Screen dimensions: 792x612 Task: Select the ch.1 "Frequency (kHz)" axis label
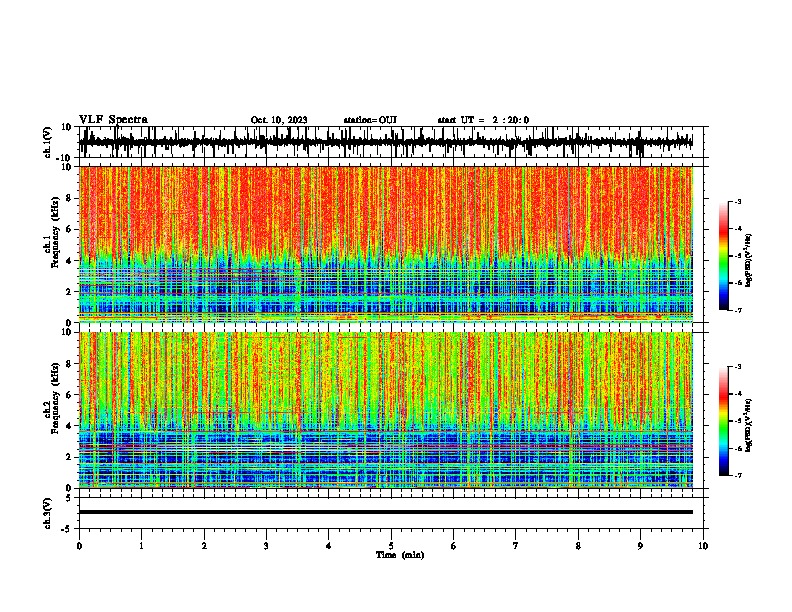[x=55, y=232]
